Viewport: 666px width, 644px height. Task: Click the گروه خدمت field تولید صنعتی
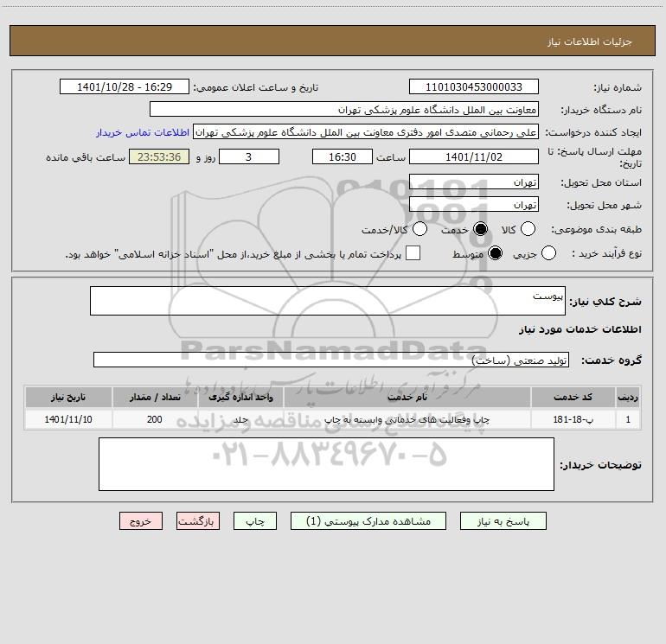pyautogui.click(x=331, y=360)
